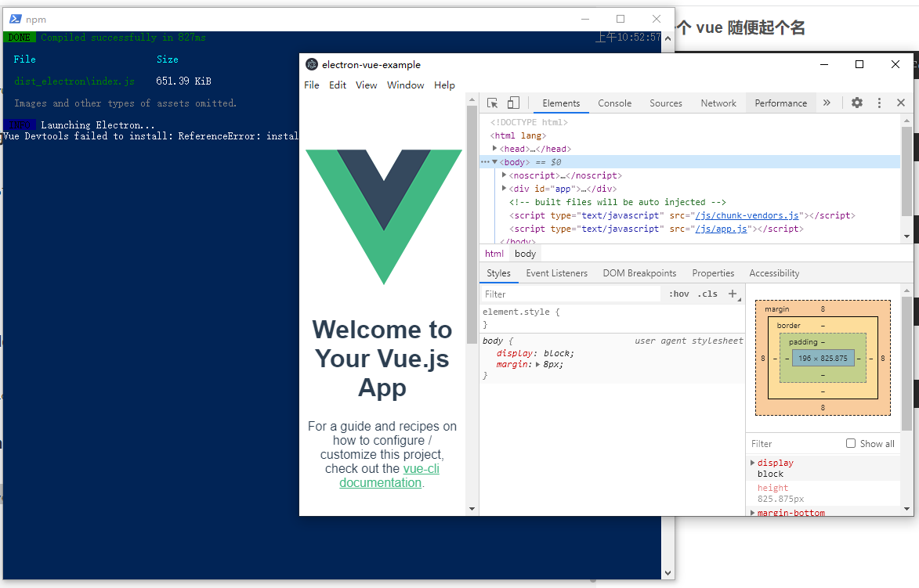The width and height of the screenshot is (919, 588).
Task: Open the DOM Breakpoints pane tab
Action: (639, 273)
